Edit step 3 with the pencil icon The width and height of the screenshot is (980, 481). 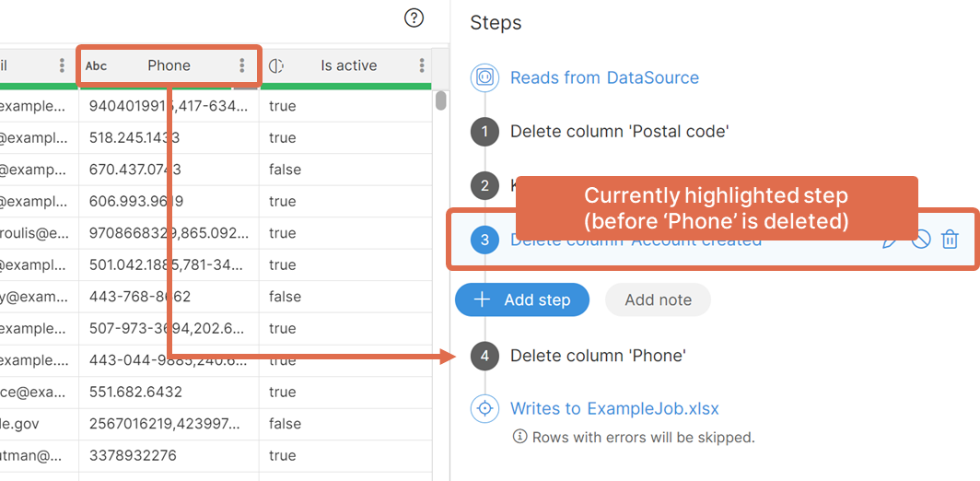pyautogui.click(x=890, y=240)
